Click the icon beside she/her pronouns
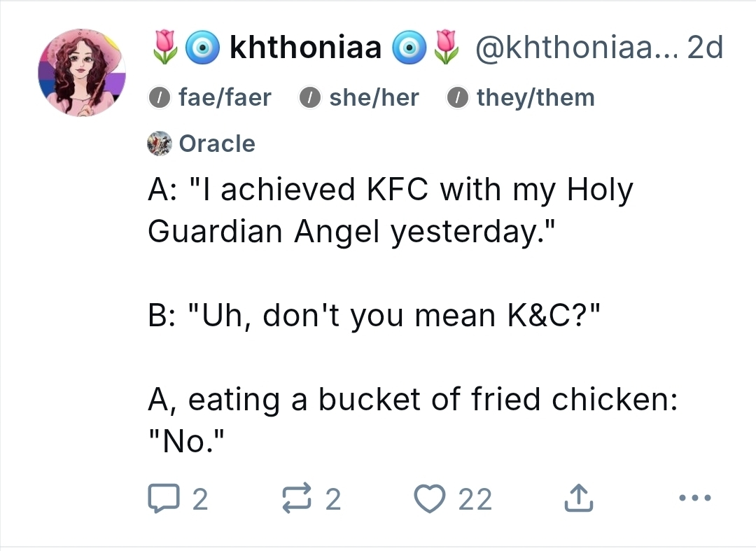Image resolution: width=756 pixels, height=551 pixels. click(x=309, y=98)
